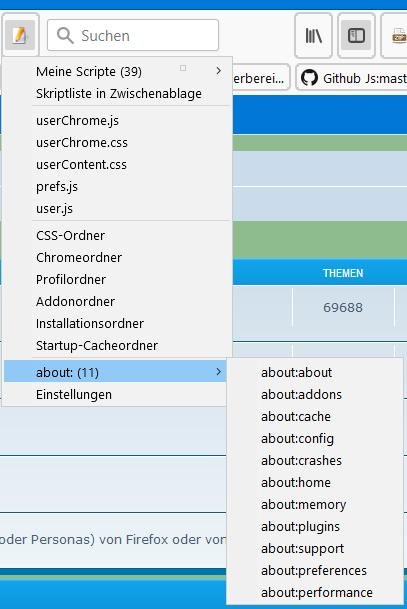Click the GitHub logo bookmark icon
This screenshot has width=407, height=609.
click(x=309, y=78)
